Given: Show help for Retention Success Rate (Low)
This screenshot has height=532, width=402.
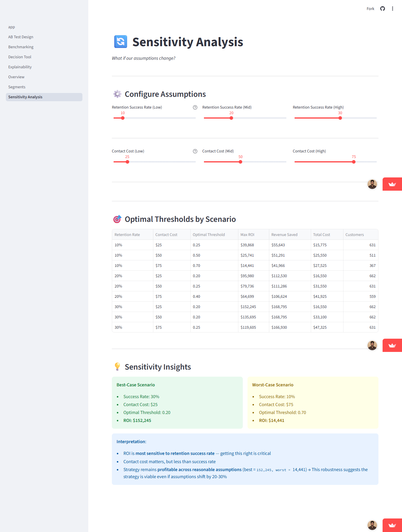Looking at the screenshot, I should [195, 107].
